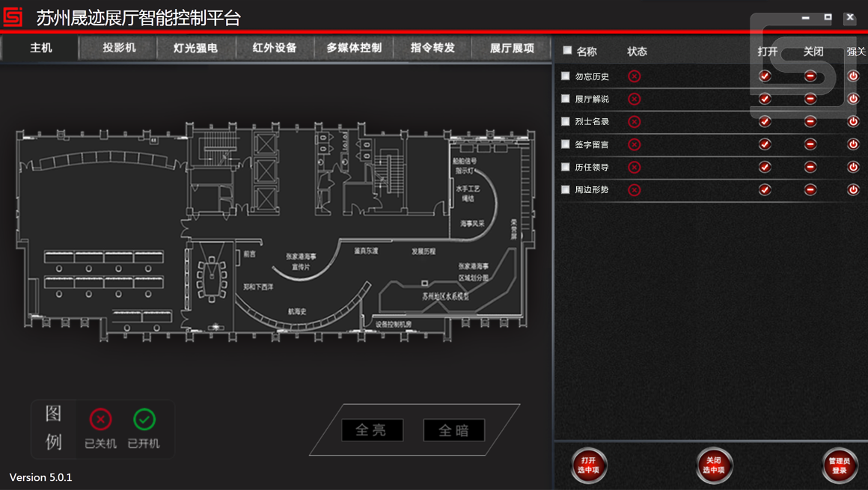Check the checkbox for 周边形势
The image size is (868, 490).
(566, 189)
